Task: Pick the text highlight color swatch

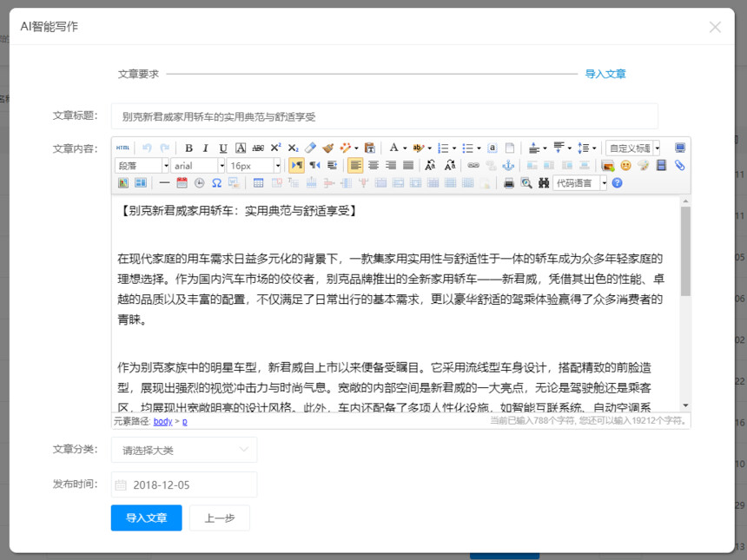Action: (418, 148)
